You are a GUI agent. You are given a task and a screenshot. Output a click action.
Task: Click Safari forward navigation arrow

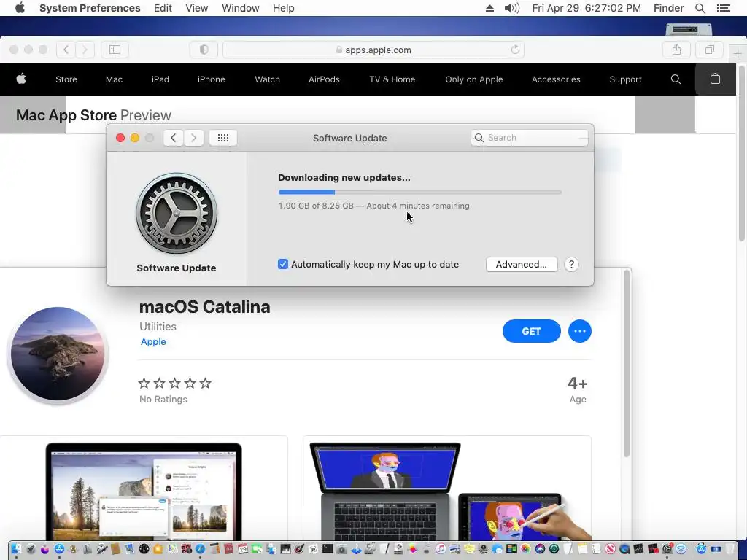(85, 50)
